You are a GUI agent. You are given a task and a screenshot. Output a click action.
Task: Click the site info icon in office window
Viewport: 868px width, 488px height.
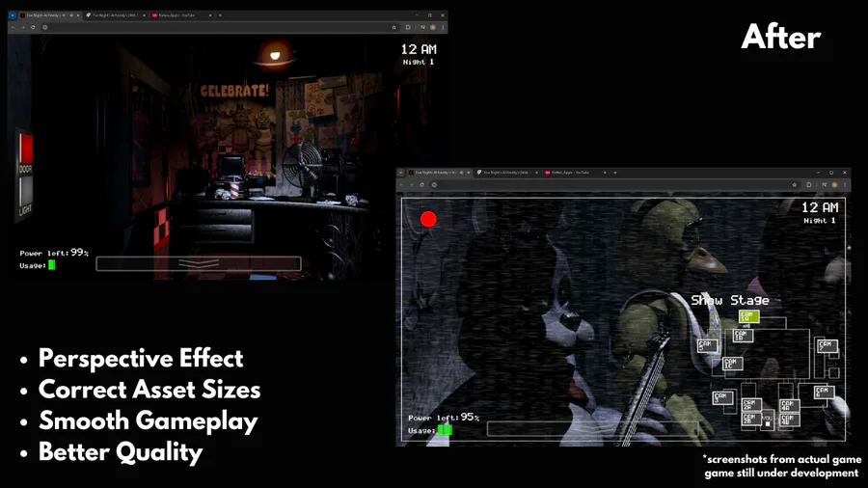coord(44,27)
